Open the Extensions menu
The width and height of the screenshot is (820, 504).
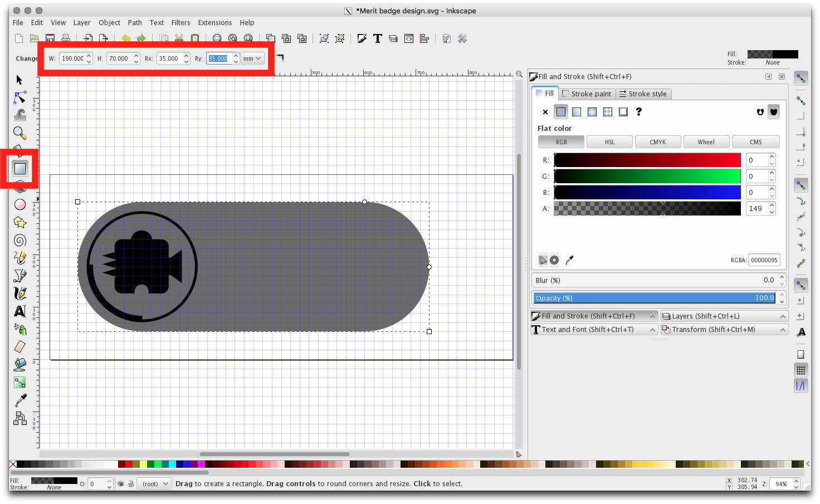(x=214, y=23)
